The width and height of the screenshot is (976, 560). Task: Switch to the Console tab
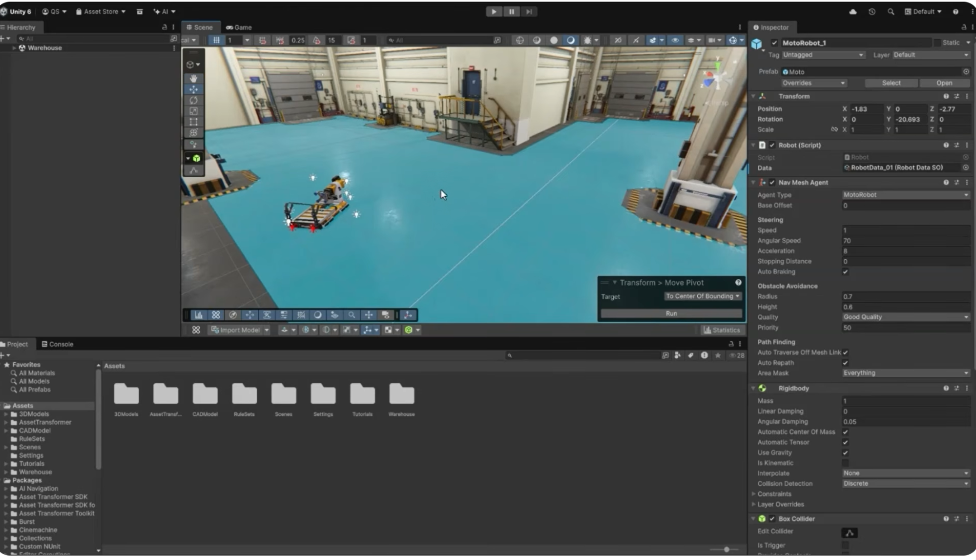(x=57, y=344)
